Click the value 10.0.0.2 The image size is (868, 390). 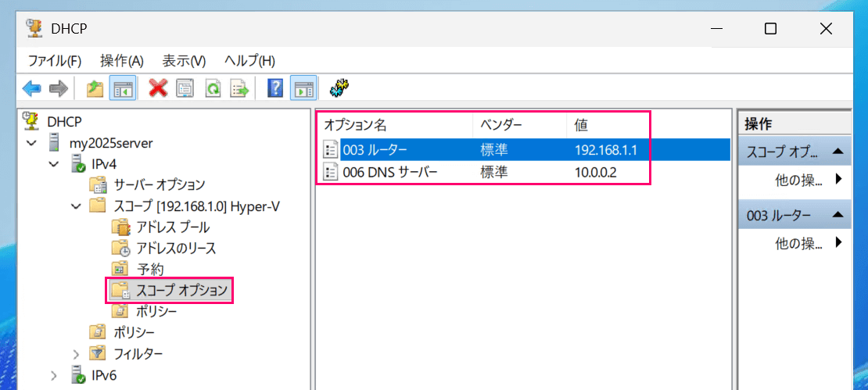[x=596, y=173]
